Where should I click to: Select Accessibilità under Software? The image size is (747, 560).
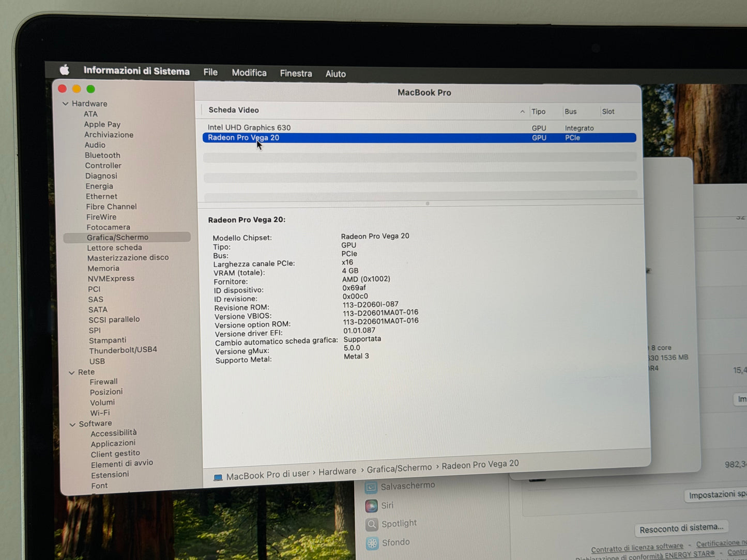tap(114, 433)
